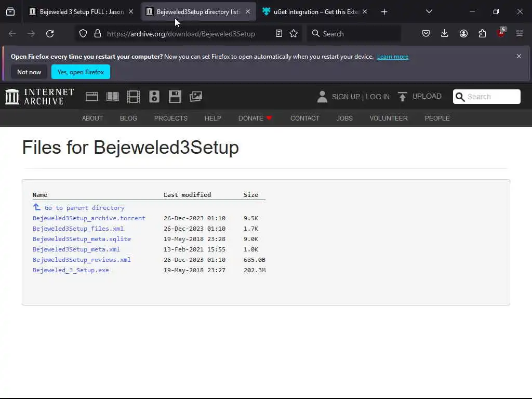Viewport: 532px width, 399px height.
Task: List all tabs dropdown
Action: 429,11
